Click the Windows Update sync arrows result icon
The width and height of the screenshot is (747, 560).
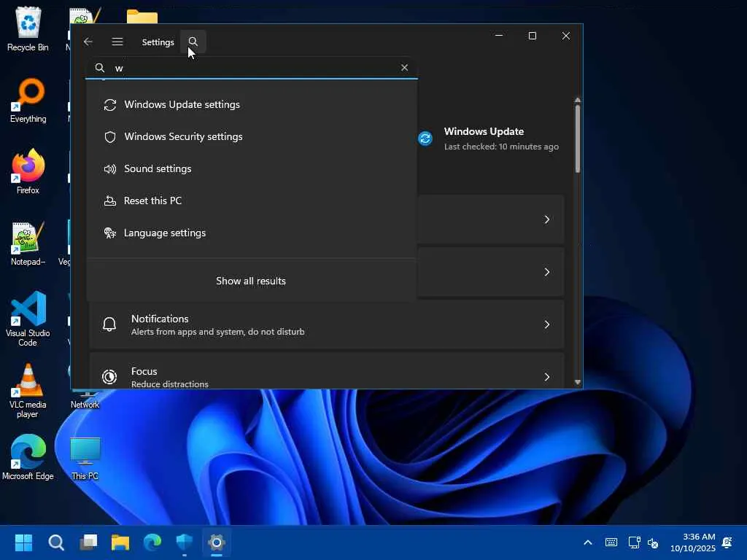[x=110, y=105]
